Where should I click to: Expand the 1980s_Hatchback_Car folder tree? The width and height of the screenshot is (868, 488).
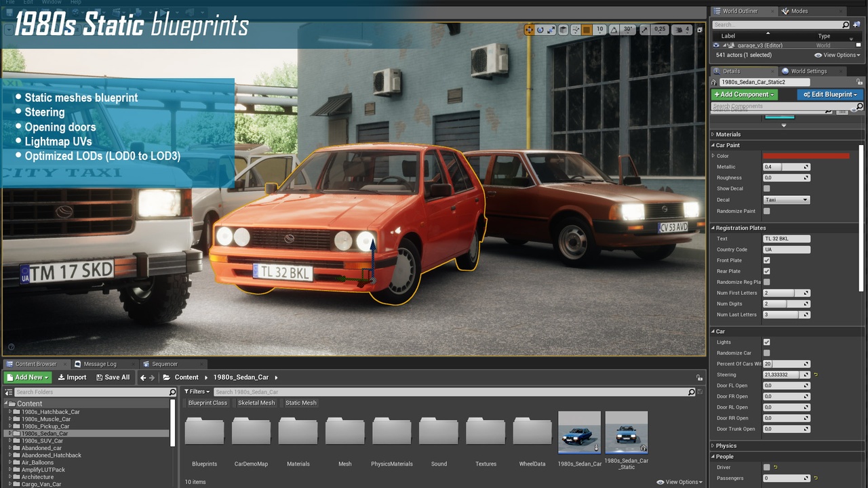[10, 412]
